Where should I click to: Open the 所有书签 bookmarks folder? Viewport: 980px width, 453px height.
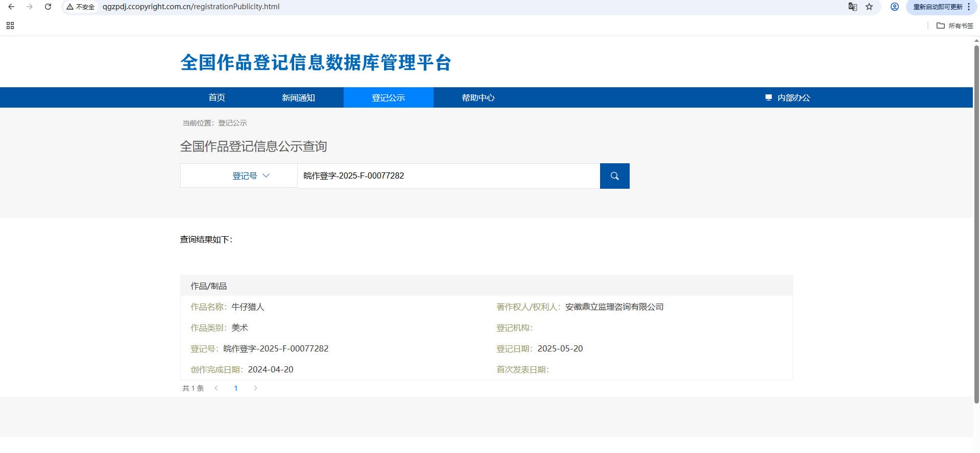click(x=955, y=26)
